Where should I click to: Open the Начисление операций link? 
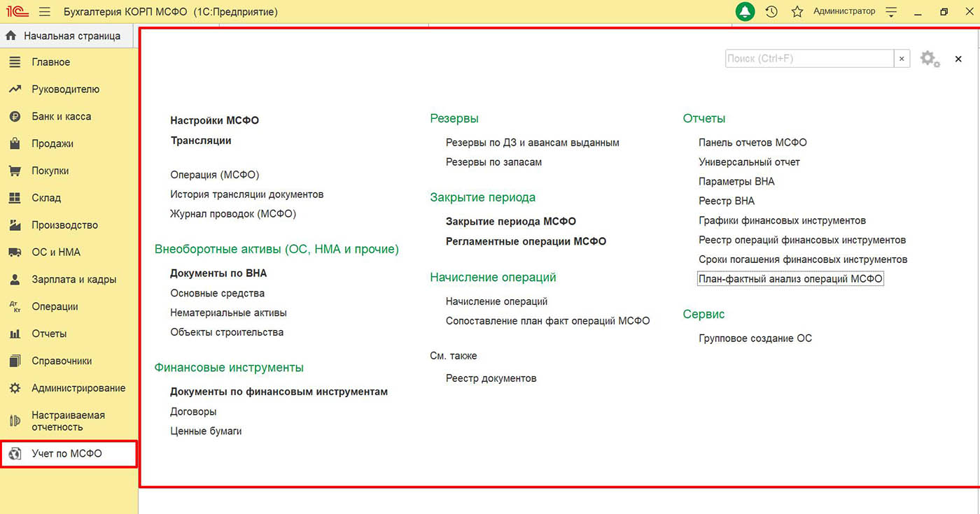(497, 301)
